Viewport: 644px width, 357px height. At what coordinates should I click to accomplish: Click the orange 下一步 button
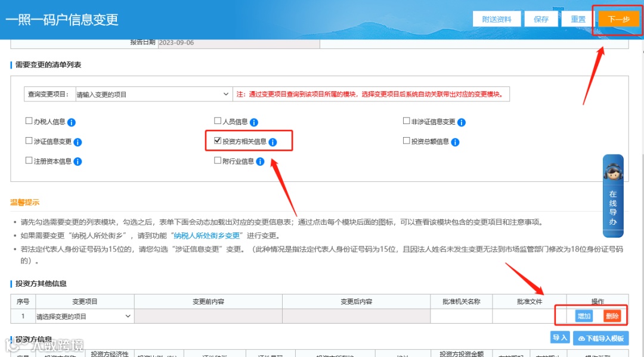618,19
